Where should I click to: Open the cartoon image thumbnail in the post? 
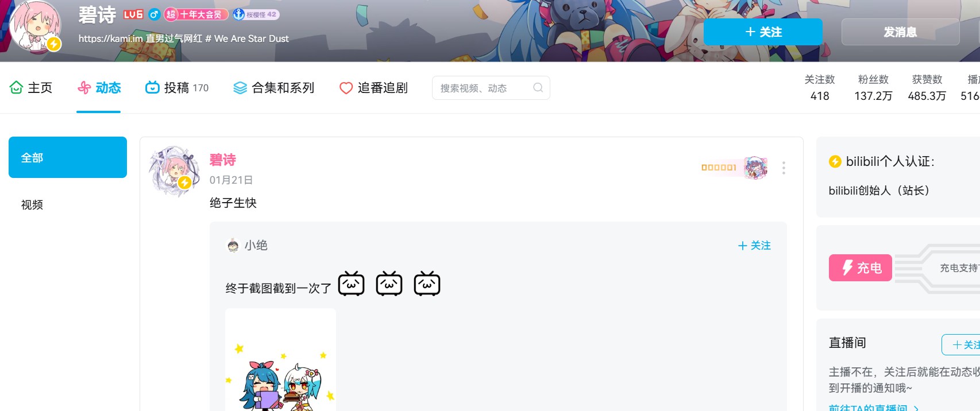280,360
